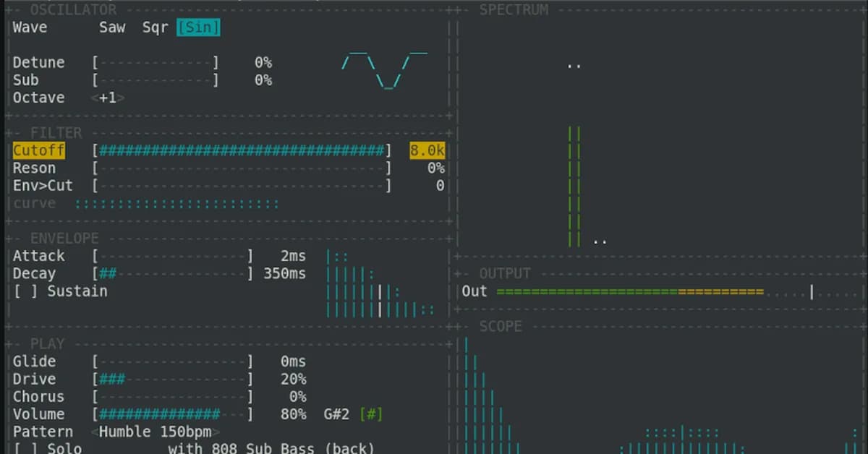Click the envelope shape graph
Viewport: 868px width, 454px height.
[380, 283]
